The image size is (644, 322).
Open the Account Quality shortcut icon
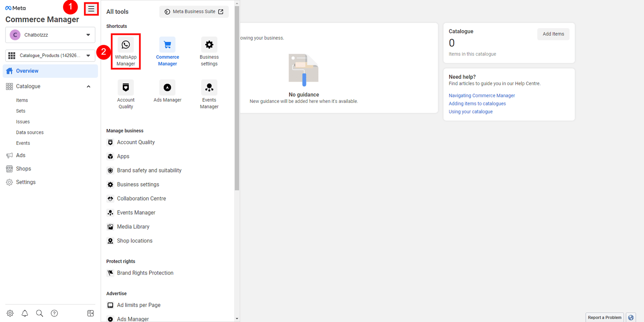(x=126, y=88)
